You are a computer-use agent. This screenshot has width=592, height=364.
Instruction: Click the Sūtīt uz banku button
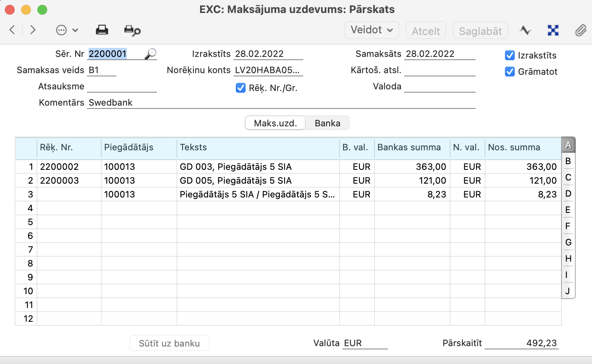(x=169, y=343)
